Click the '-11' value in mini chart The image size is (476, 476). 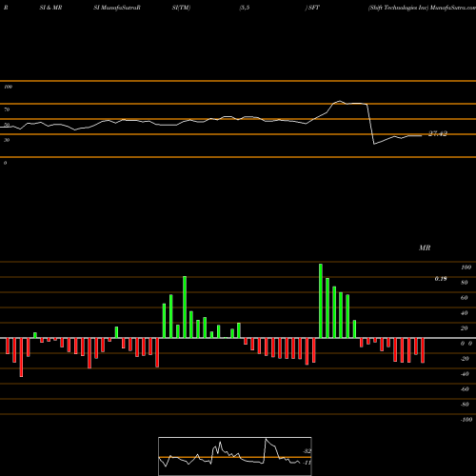click(x=307, y=463)
